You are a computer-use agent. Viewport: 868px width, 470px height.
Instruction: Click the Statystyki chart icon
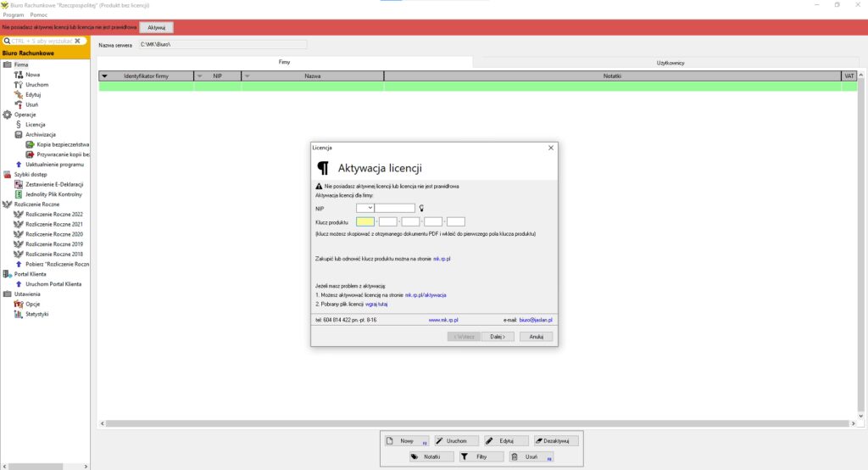click(x=19, y=314)
